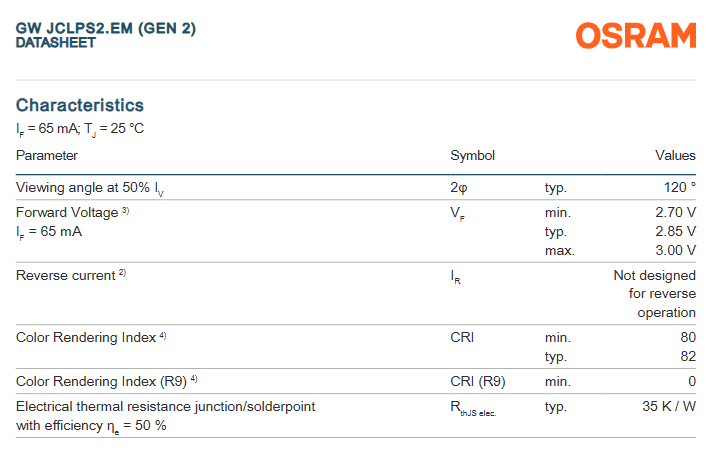Open footnote 2 next to Reverse current
This screenshot has width=709, height=471.
pyautogui.click(x=122, y=274)
